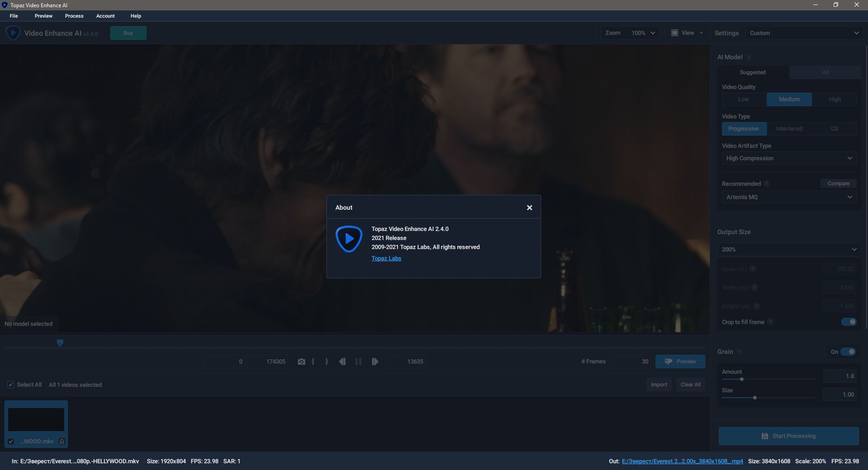Click the Recommended help icon

coord(767,183)
